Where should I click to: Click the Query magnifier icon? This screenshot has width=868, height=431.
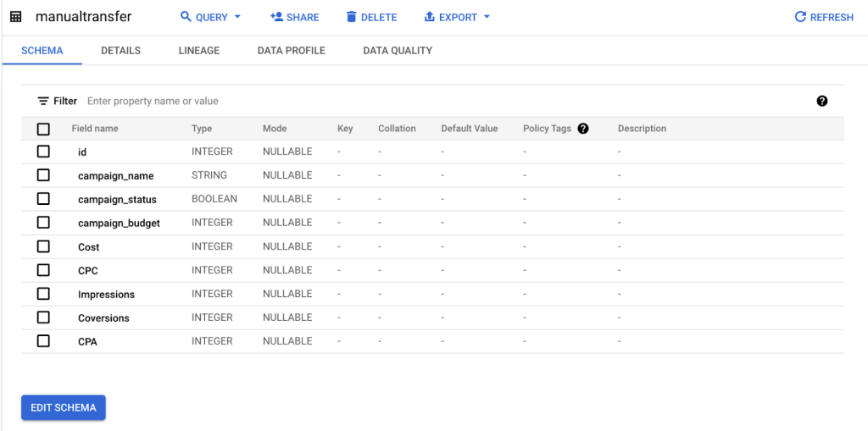[186, 17]
